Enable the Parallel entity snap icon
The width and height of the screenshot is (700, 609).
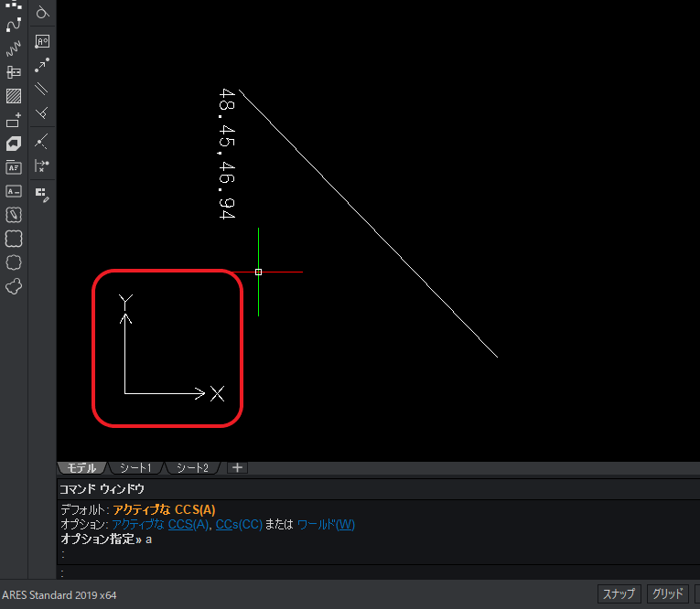(x=42, y=90)
